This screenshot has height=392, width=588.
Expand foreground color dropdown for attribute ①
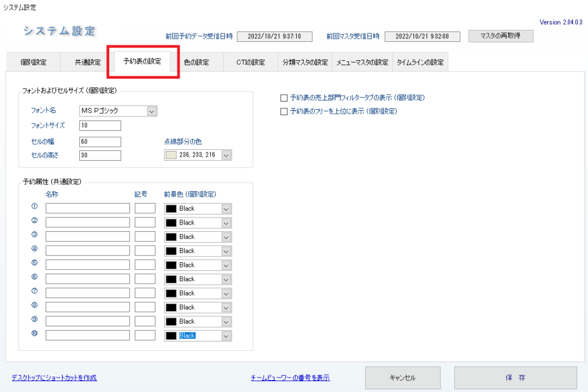click(x=226, y=208)
